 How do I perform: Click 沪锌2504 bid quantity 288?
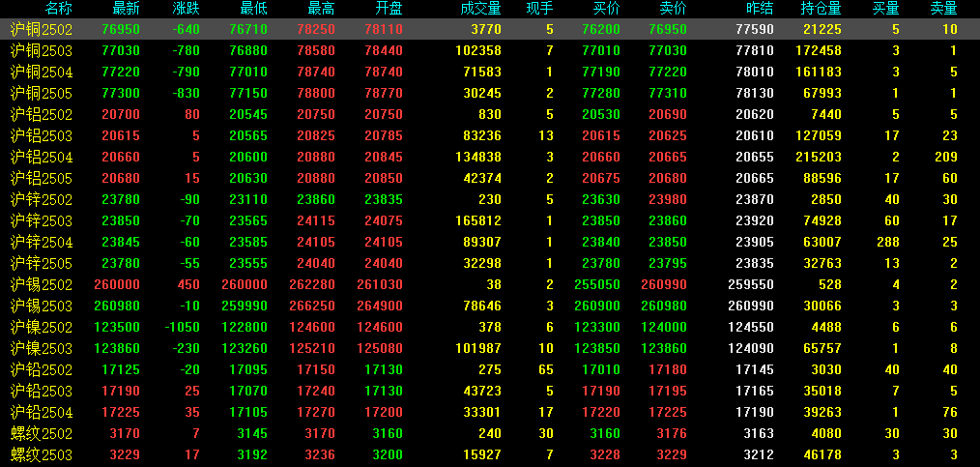888,242
